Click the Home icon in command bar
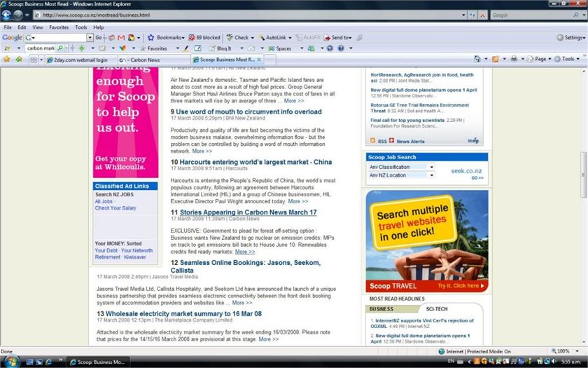 477,59
